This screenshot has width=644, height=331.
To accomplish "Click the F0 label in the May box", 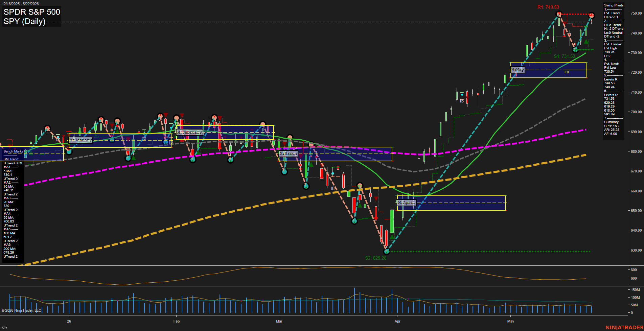I will 567,72.
